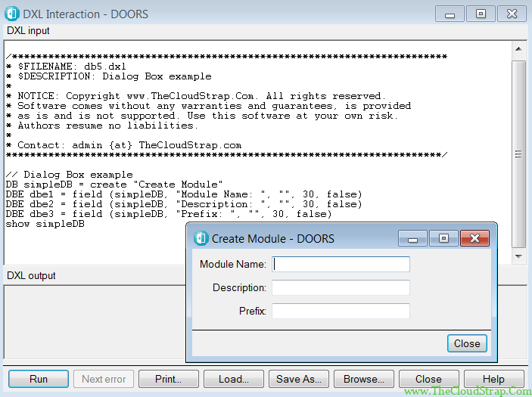Click the Save As... button
The width and height of the screenshot is (532, 397).
click(x=299, y=379)
